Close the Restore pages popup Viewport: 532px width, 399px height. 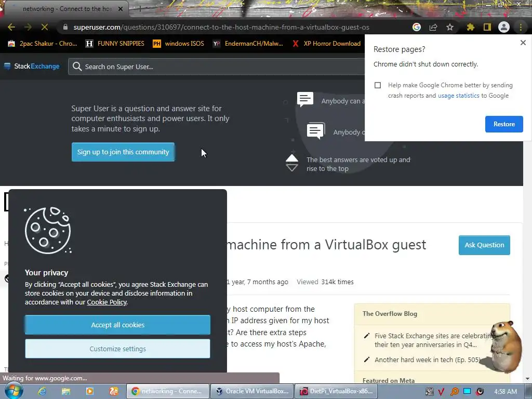pos(523,43)
